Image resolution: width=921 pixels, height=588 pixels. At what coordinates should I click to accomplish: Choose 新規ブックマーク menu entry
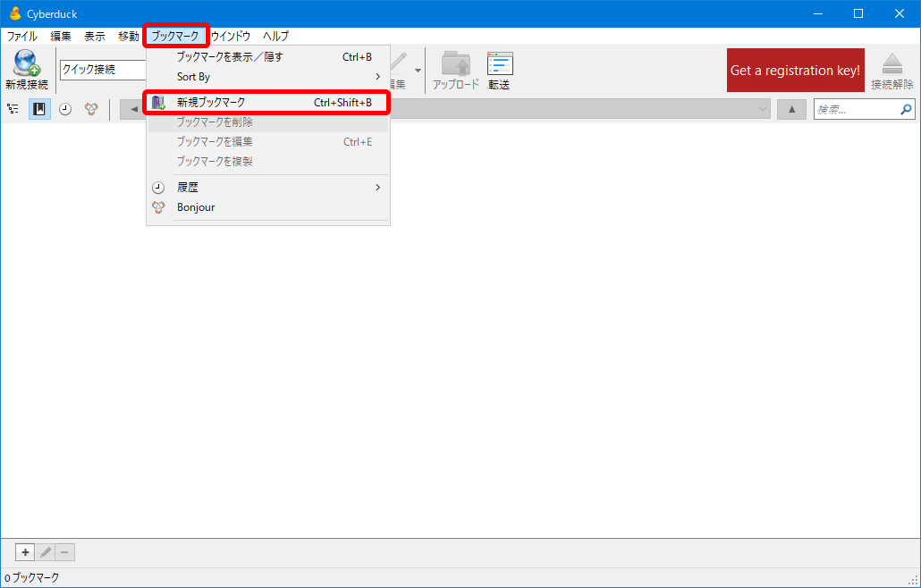(x=268, y=102)
